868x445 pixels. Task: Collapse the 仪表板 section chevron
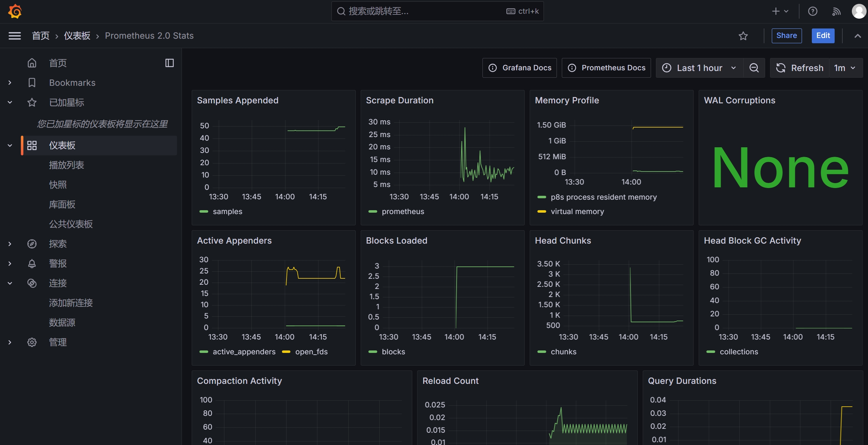tap(10, 145)
